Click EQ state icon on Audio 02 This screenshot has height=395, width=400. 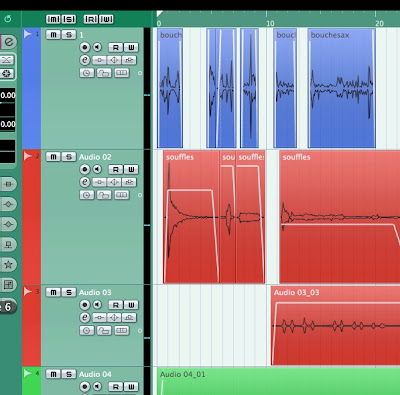114,182
